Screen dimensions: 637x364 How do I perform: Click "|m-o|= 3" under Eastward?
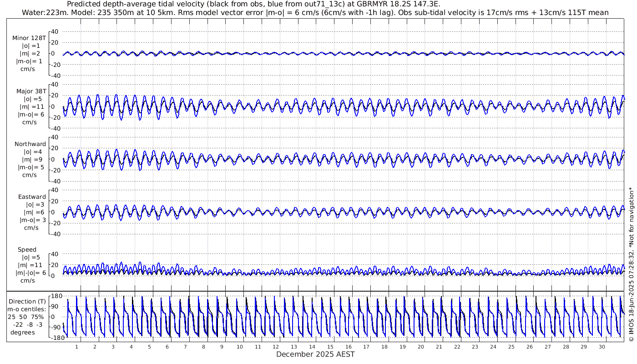tap(32, 220)
